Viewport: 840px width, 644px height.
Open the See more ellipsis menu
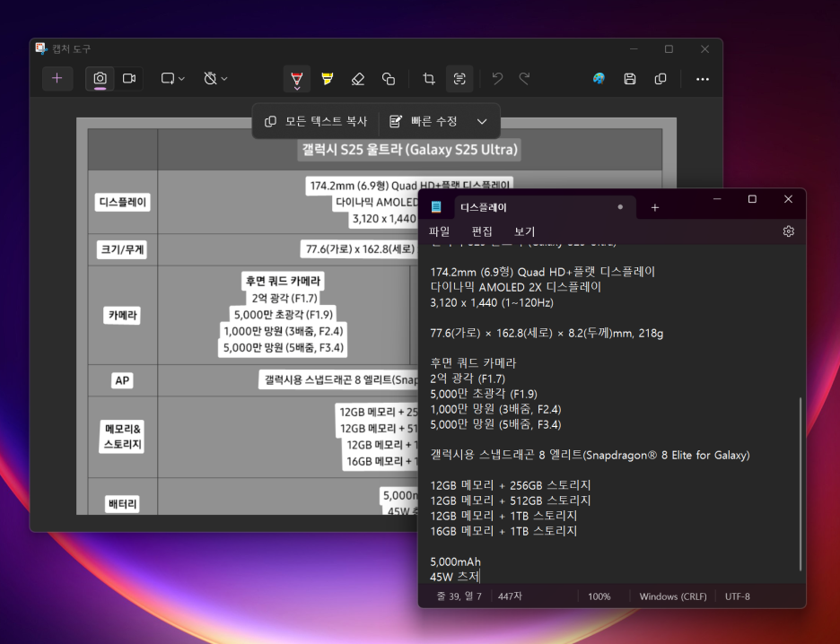703,79
